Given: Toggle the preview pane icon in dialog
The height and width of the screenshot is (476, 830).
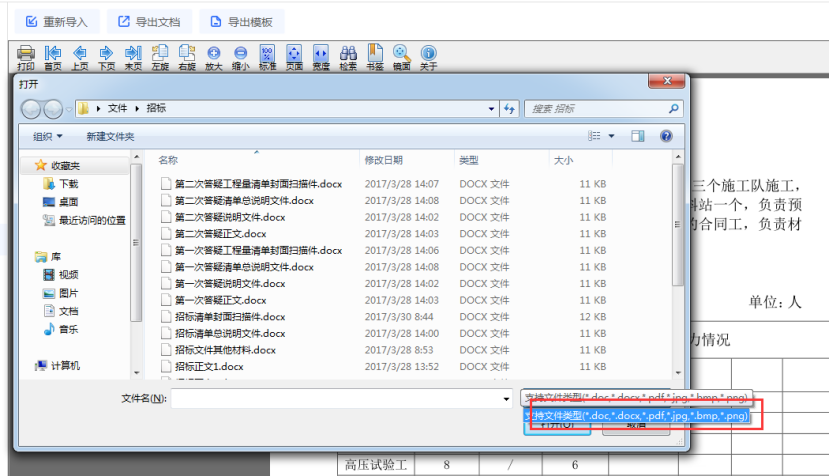Looking at the screenshot, I should click(x=639, y=136).
